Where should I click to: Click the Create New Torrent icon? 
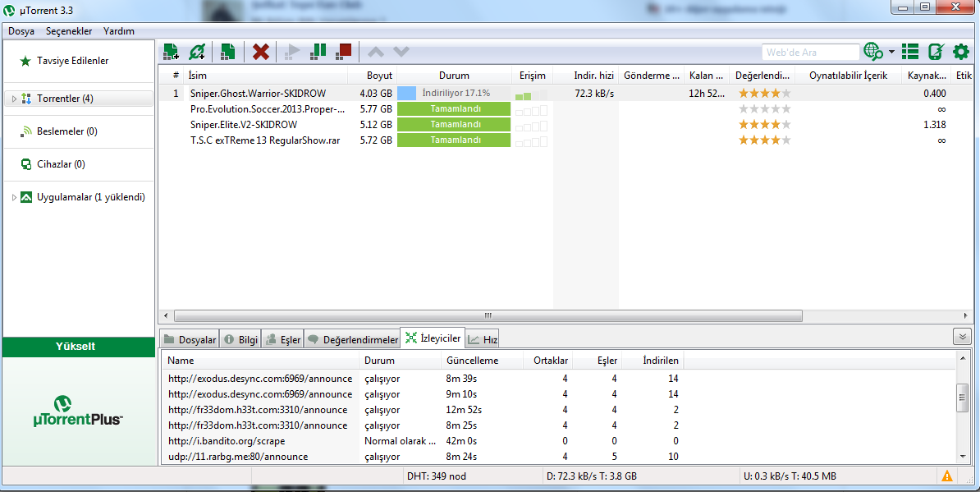tap(228, 53)
